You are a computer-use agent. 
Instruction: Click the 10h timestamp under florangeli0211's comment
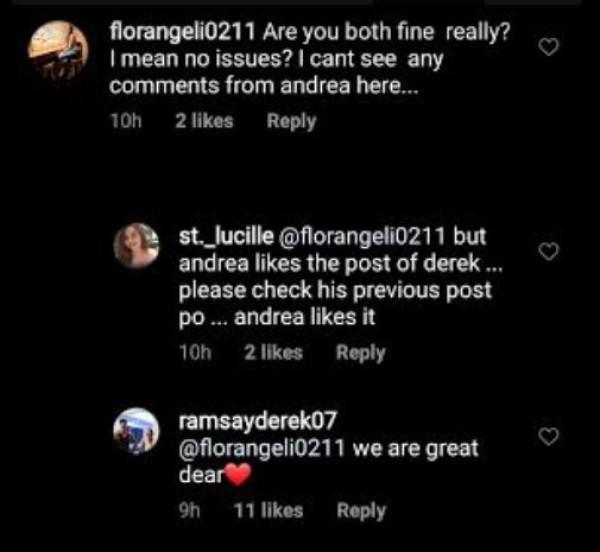click(x=125, y=121)
